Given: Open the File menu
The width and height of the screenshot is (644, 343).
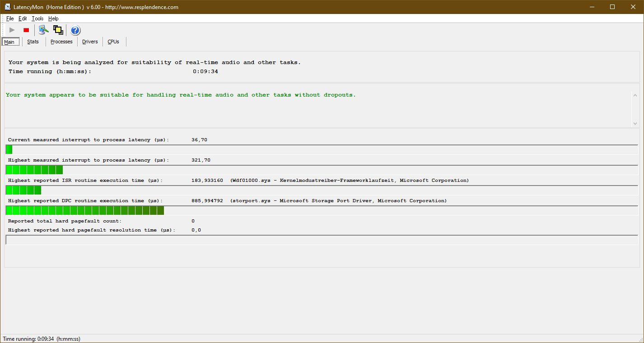Looking at the screenshot, I should click(10, 19).
